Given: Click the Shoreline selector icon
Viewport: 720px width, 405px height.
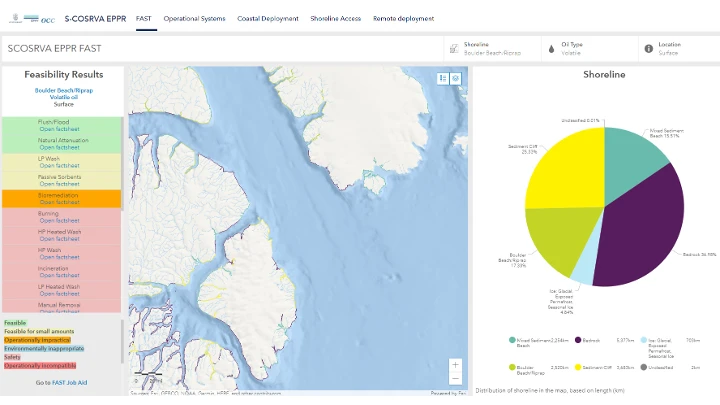Looking at the screenshot, I should [454, 47].
